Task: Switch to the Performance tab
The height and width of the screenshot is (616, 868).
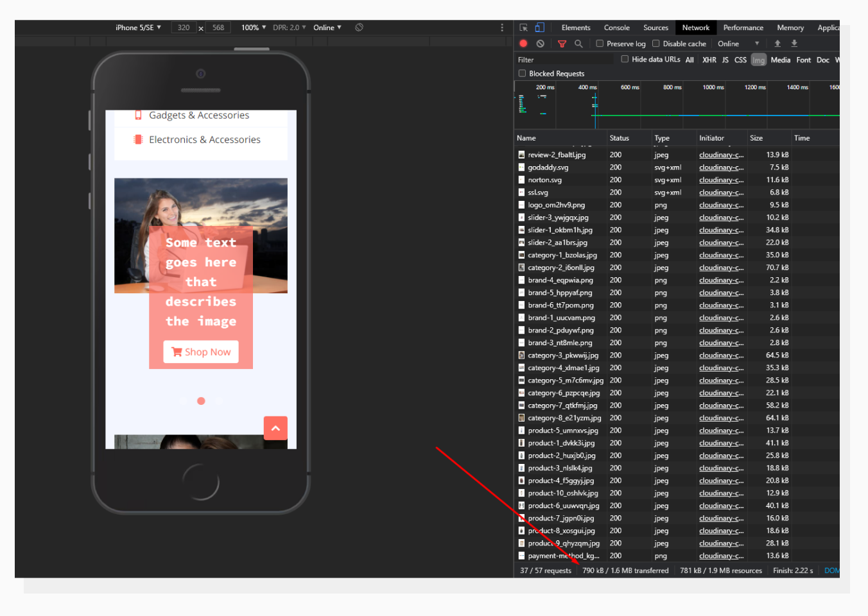Action: 743,28
